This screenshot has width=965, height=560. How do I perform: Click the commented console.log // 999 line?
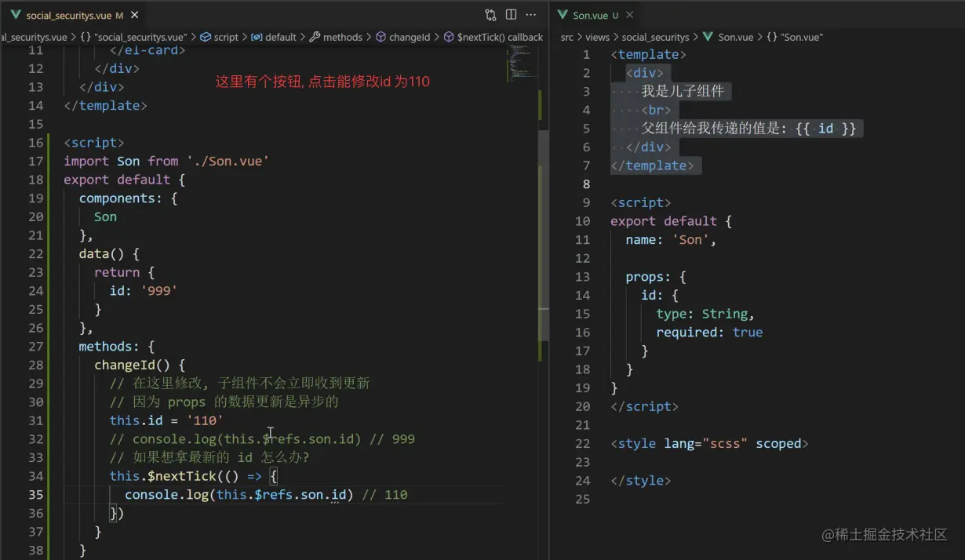[262, 439]
